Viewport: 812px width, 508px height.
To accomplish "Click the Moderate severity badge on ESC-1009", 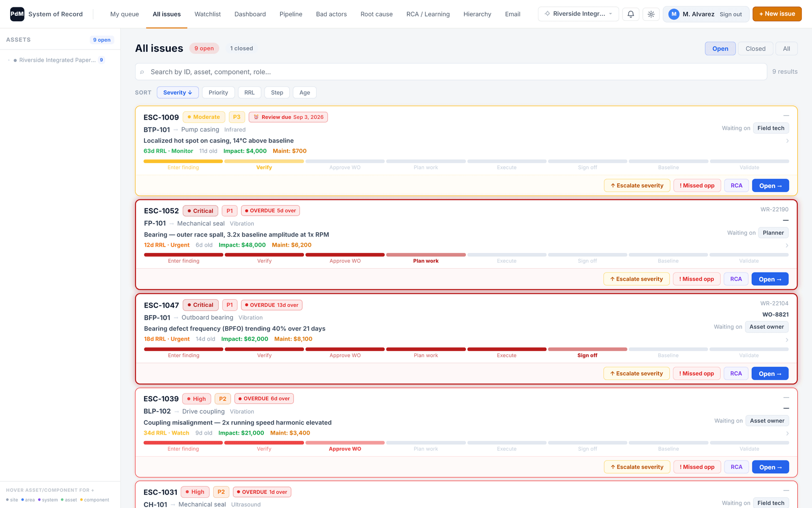I will coord(204,117).
